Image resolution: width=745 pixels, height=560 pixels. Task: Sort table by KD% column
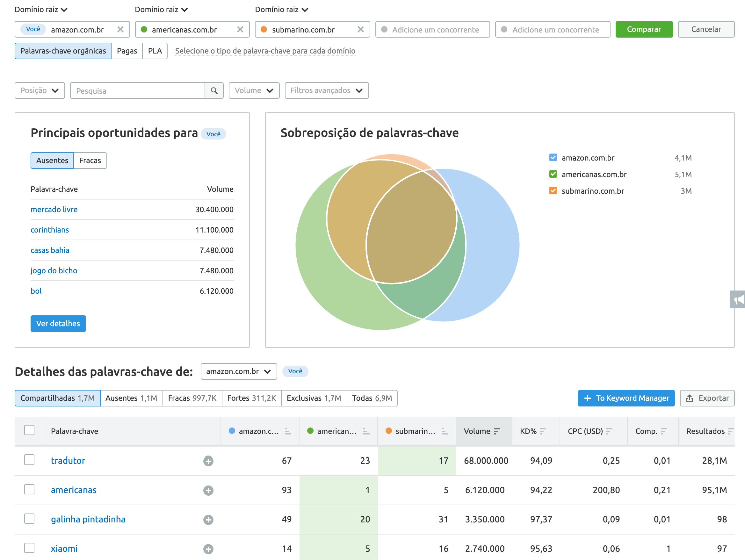pos(536,431)
